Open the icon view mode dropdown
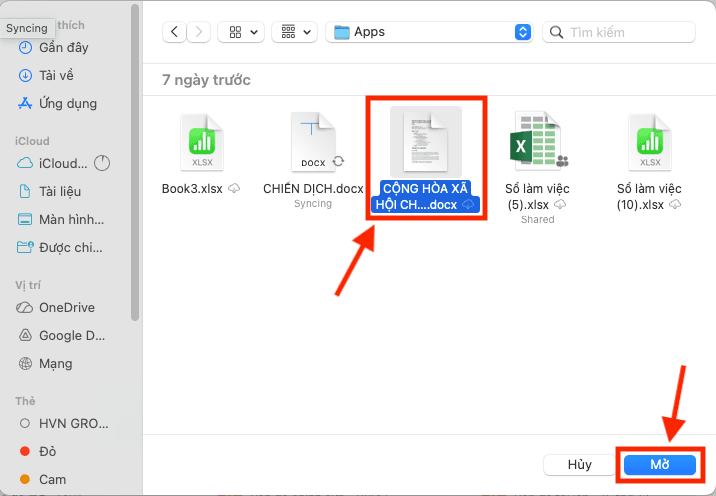Screen dimensions: 716x496 241,32
